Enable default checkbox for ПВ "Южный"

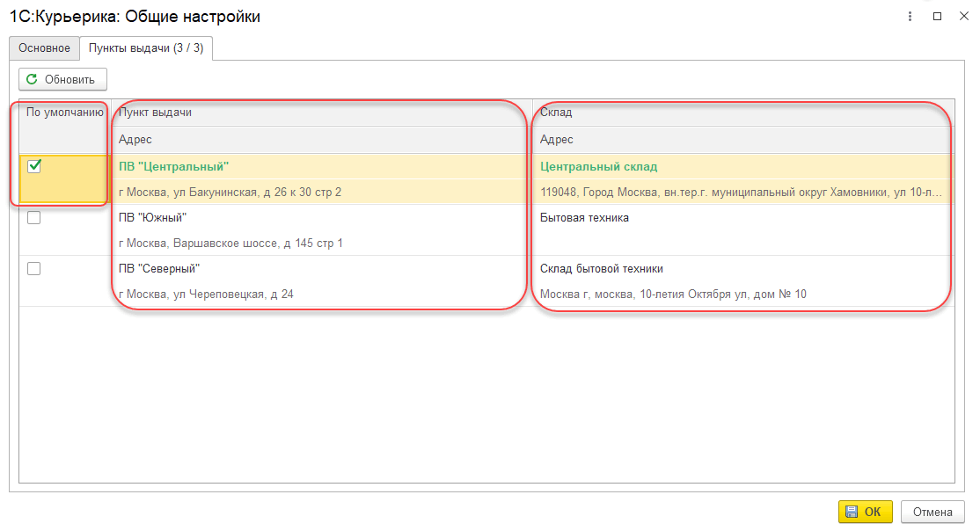[x=34, y=218]
